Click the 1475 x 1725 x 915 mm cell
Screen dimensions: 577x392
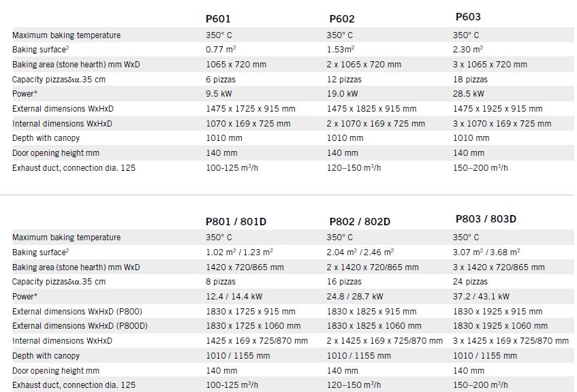(251, 109)
